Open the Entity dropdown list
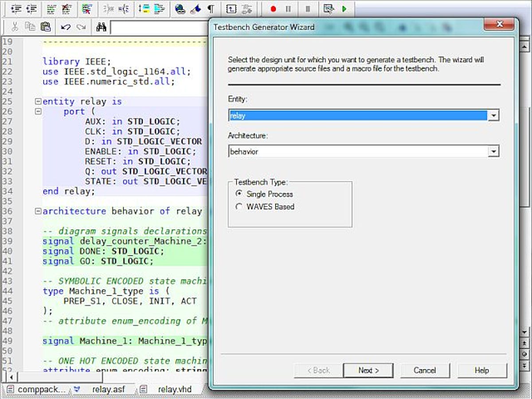This screenshot has height=399, width=532. coord(494,115)
